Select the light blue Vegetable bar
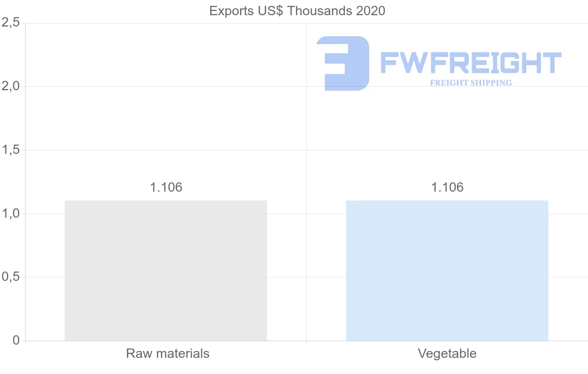Image resolution: width=588 pixels, height=374 pixels. point(447,271)
